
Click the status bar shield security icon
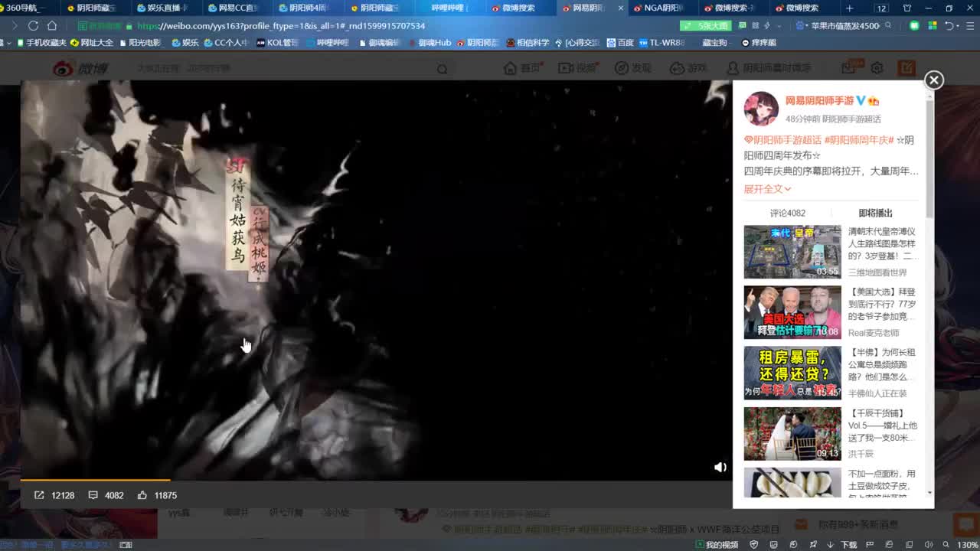point(754,544)
